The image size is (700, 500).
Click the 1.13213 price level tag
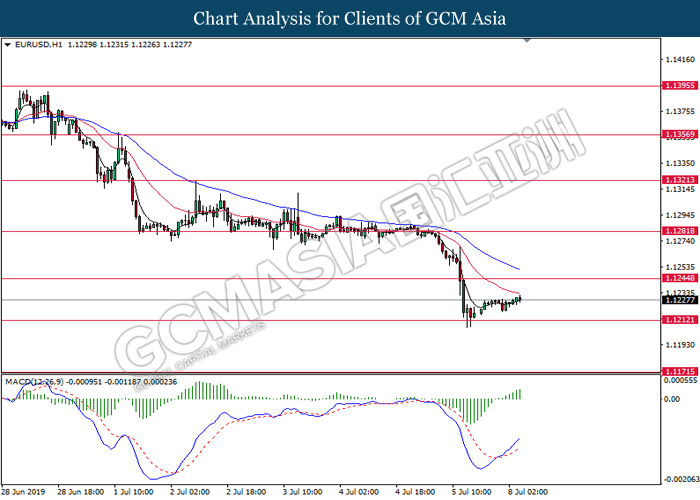[677, 181]
